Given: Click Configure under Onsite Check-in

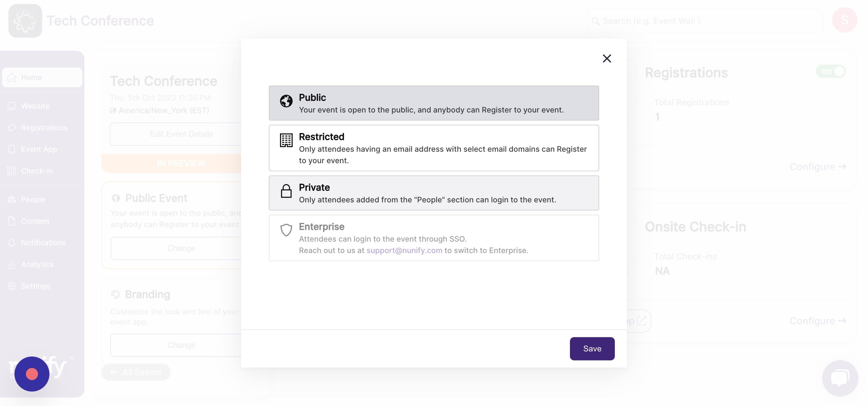Looking at the screenshot, I should coord(817,321).
